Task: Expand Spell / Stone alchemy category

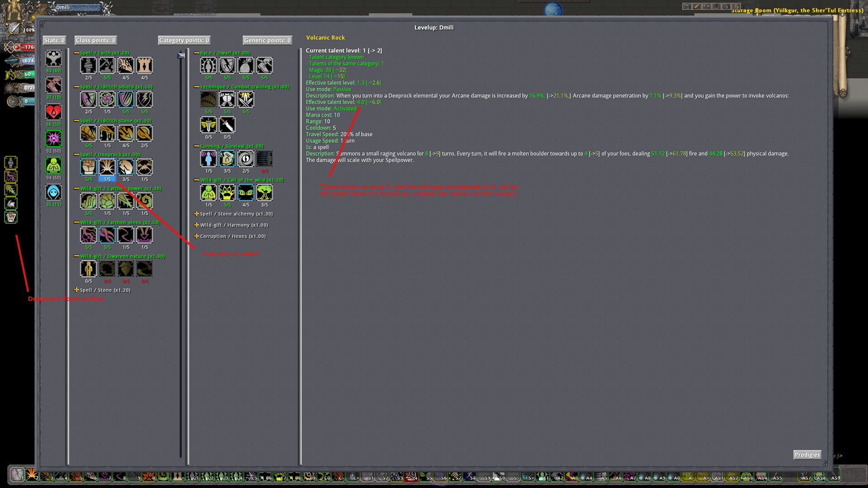Action: 197,214
